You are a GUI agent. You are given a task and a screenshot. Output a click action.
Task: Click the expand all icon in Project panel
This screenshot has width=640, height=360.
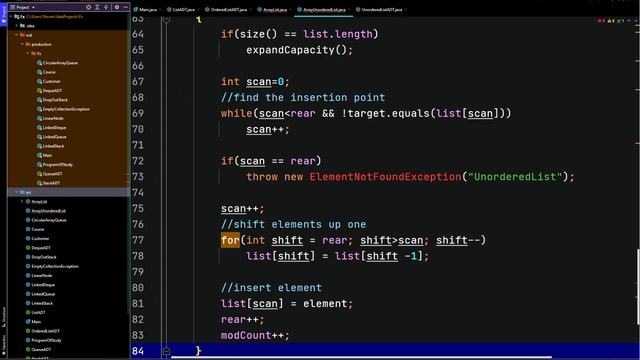pos(97,7)
